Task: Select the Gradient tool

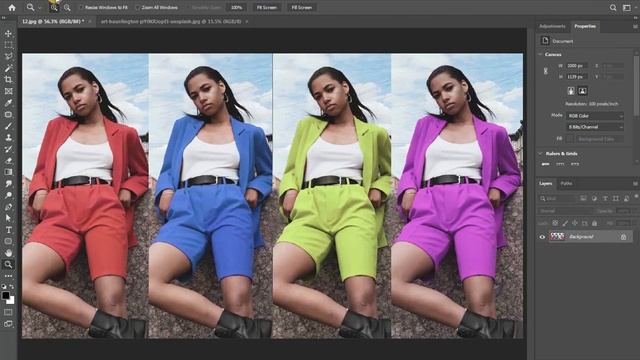Action: tap(8, 172)
